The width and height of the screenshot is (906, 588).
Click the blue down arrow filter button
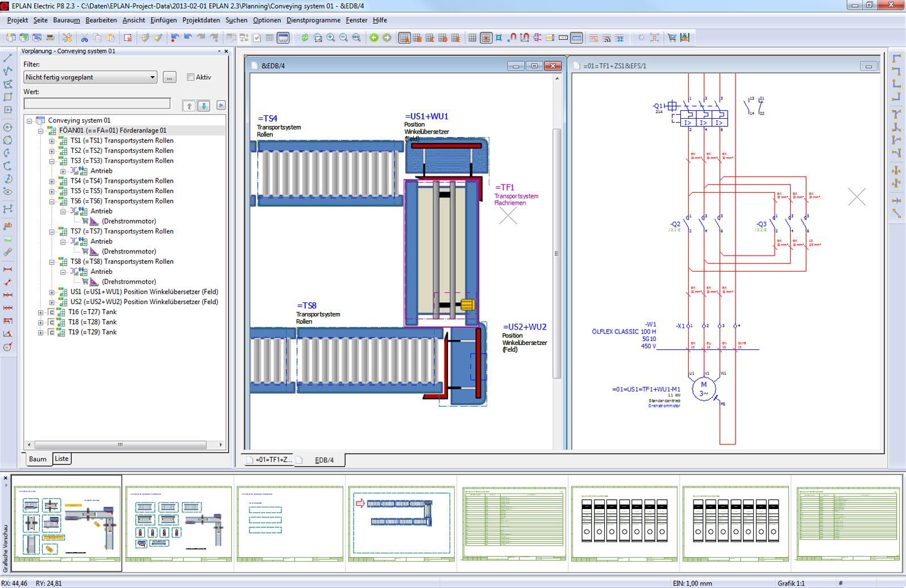pyautogui.click(x=204, y=106)
